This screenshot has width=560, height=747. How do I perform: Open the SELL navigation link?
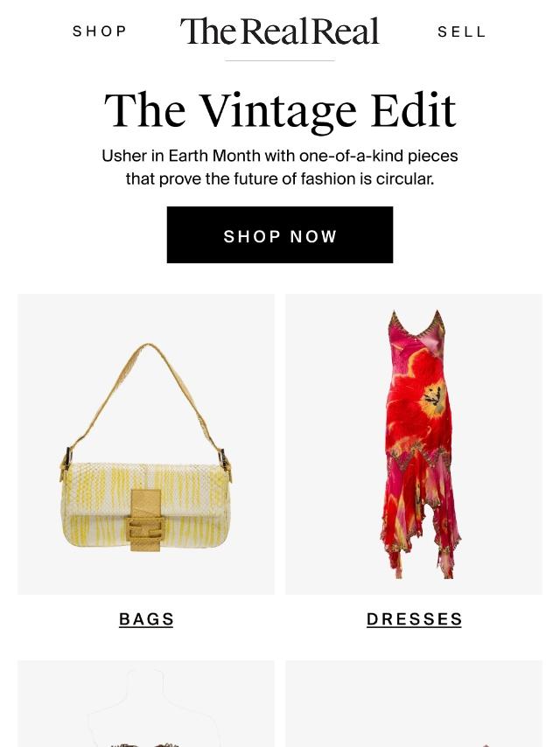coord(461,31)
